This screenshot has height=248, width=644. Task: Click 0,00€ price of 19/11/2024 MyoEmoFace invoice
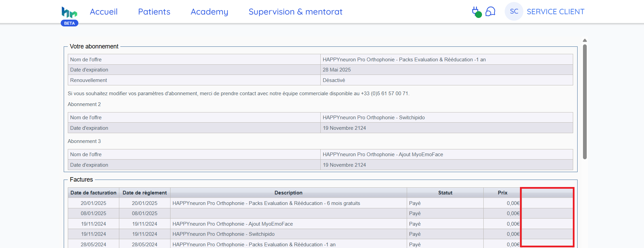point(513,224)
